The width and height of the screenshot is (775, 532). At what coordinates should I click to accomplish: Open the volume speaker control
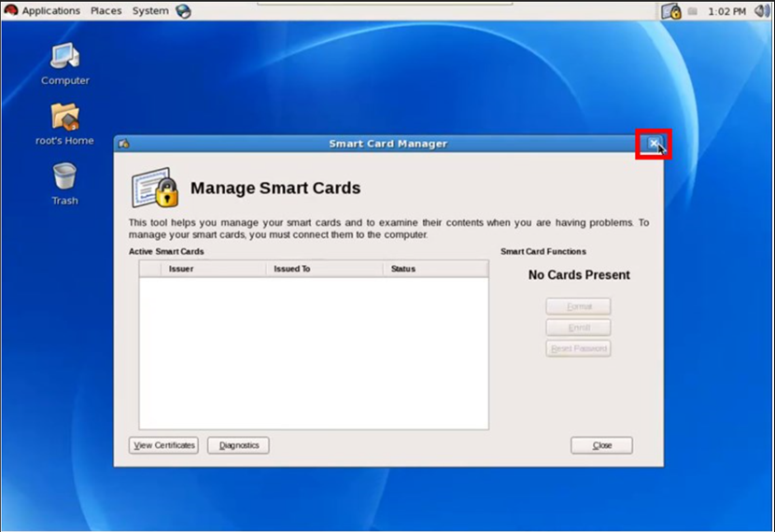click(761, 11)
